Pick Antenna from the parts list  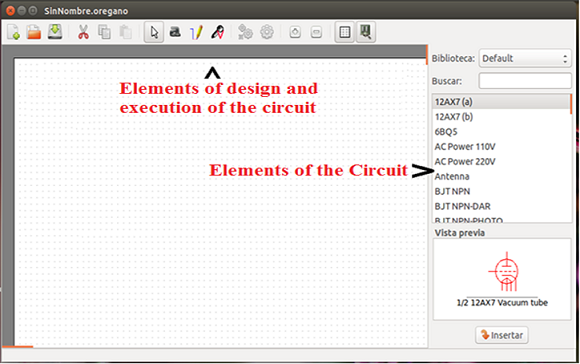(x=501, y=176)
